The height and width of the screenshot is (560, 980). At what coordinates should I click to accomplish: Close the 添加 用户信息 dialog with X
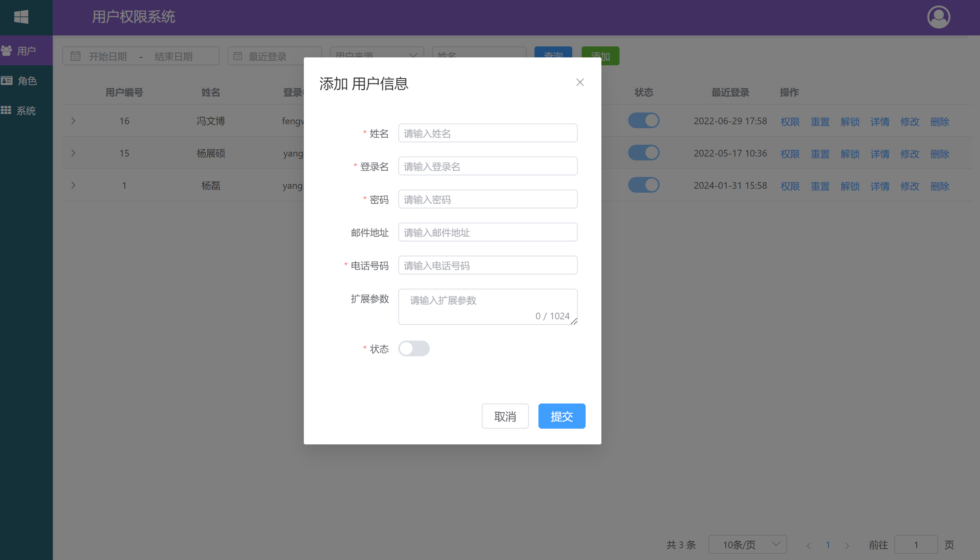pos(580,82)
